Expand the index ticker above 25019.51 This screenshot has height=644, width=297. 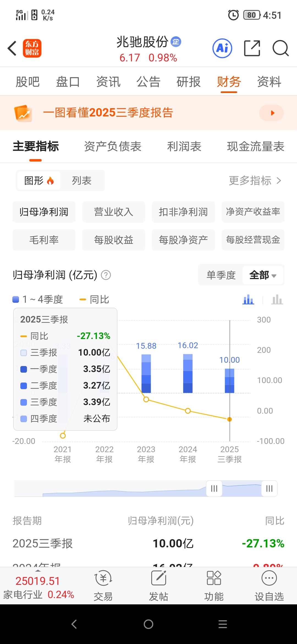pyautogui.click(x=38, y=571)
